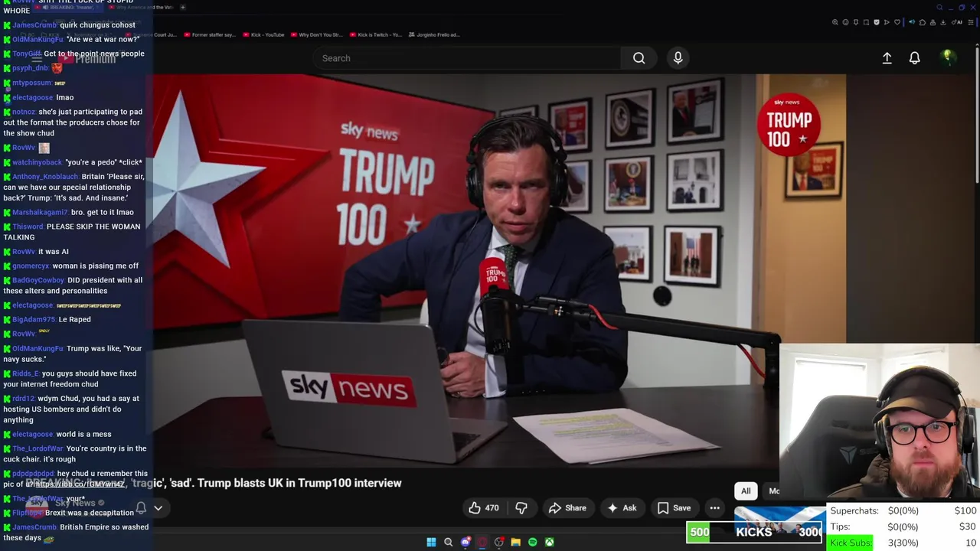Image resolution: width=980 pixels, height=551 pixels.
Task: Bookmark this page with the heart icon
Action: [x=897, y=22]
